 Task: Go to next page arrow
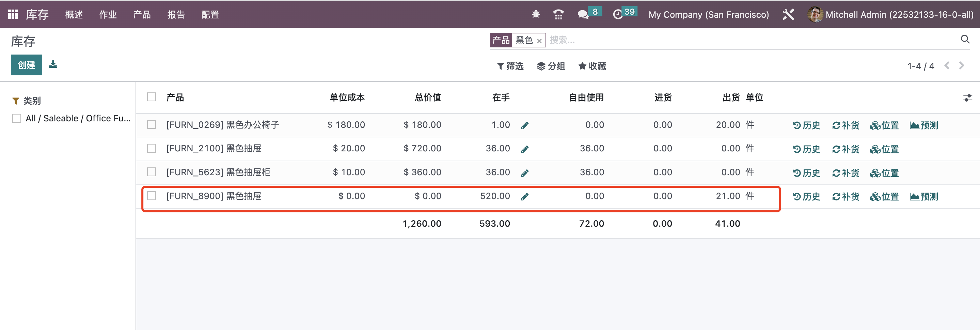click(x=961, y=65)
